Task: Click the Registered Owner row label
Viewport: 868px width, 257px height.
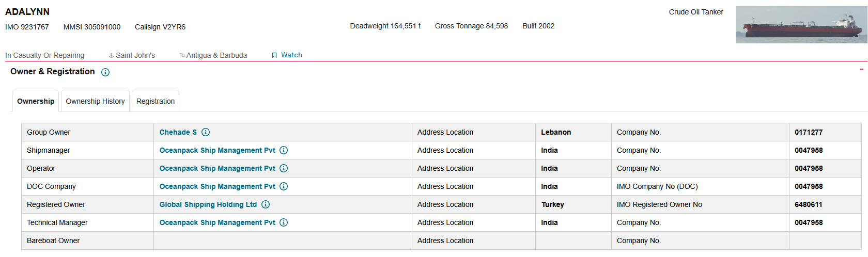Action: click(x=56, y=204)
